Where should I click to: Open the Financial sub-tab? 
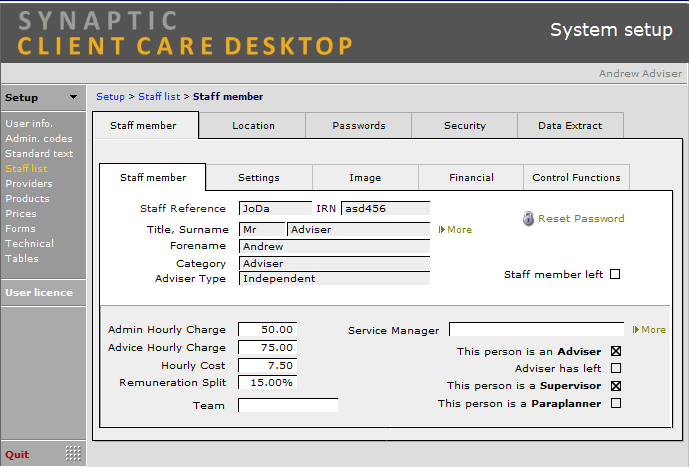tap(471, 177)
